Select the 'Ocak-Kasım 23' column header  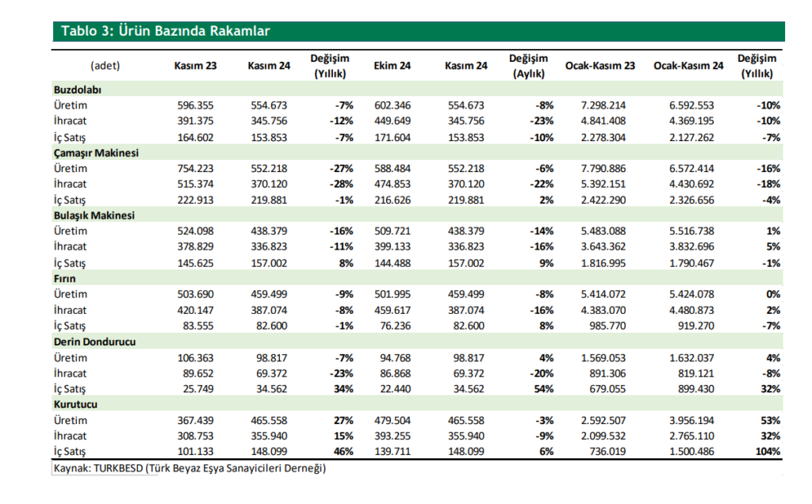pyautogui.click(x=599, y=66)
